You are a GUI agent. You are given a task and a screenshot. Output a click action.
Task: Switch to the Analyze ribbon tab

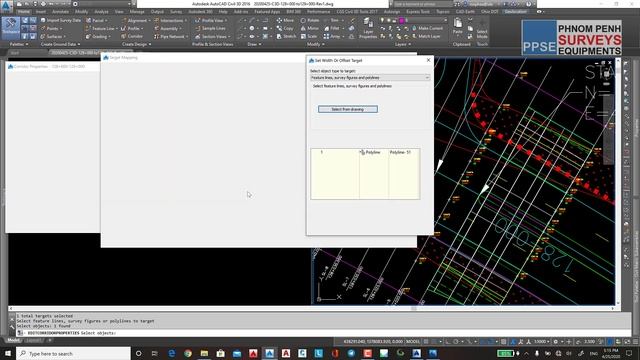click(101, 12)
